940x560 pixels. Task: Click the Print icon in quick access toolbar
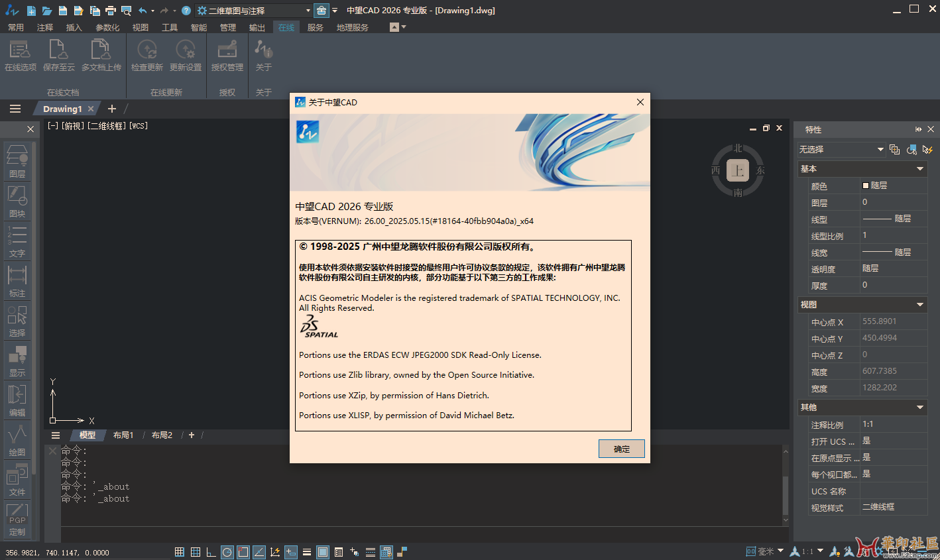point(110,11)
